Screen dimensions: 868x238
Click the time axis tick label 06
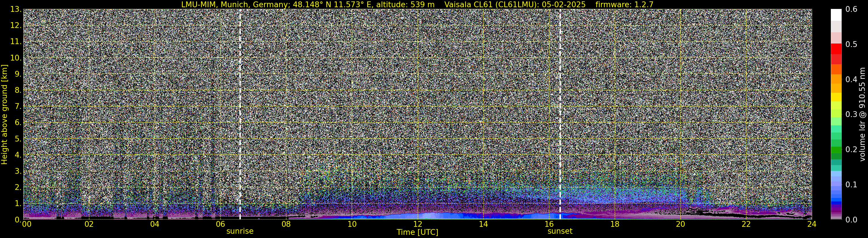pyautogui.click(x=220, y=224)
